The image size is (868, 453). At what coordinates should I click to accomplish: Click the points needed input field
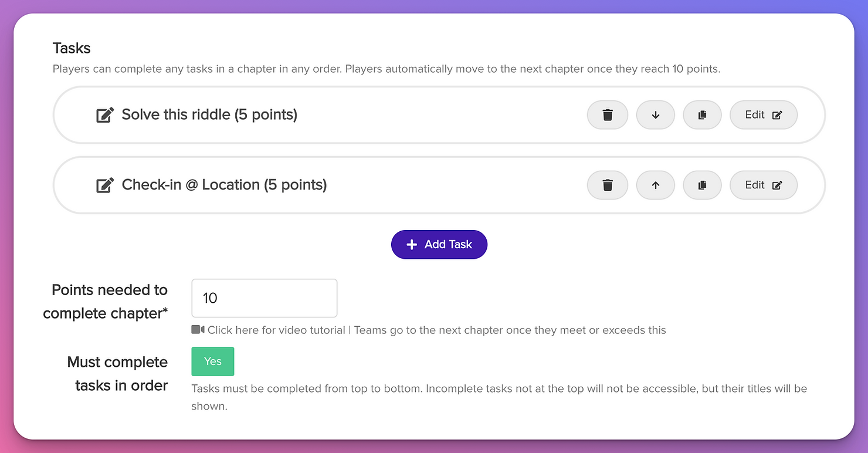pyautogui.click(x=264, y=298)
